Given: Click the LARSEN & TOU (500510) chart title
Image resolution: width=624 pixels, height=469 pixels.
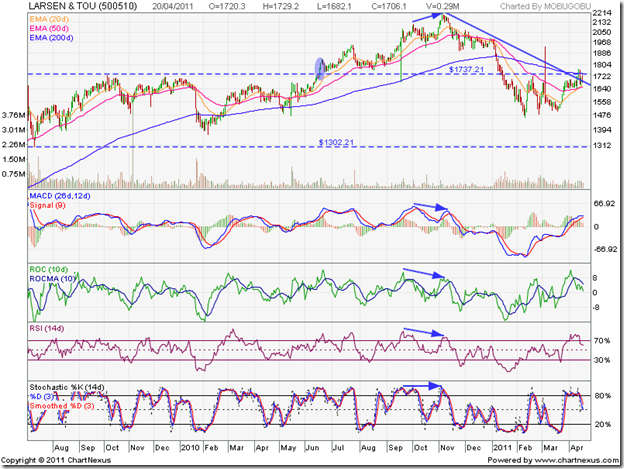Looking at the screenshot, I should tap(83, 6).
